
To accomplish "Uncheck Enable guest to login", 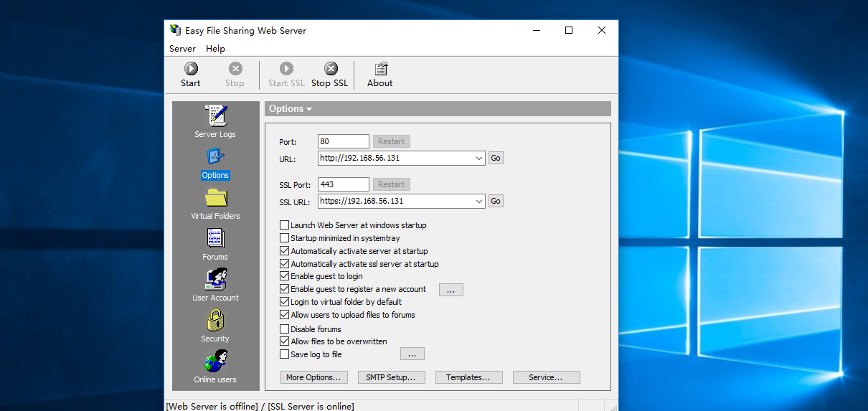I will click(x=285, y=276).
